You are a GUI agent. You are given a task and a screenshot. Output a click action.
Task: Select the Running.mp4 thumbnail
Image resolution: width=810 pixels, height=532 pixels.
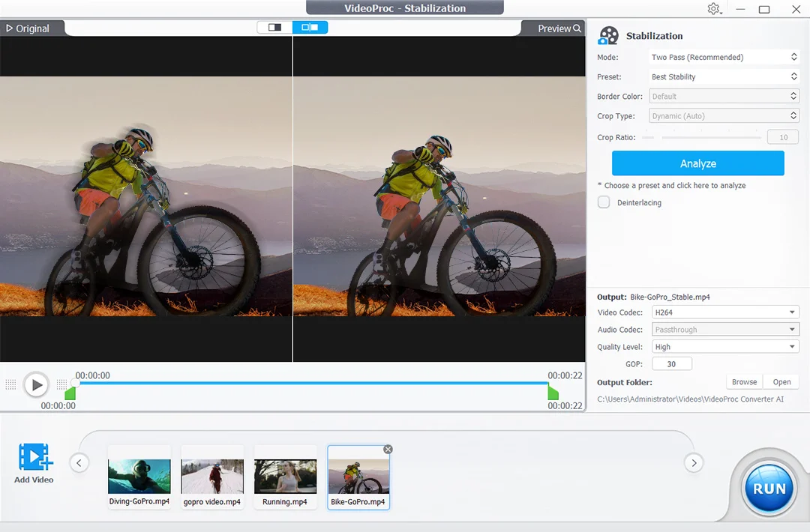point(285,472)
